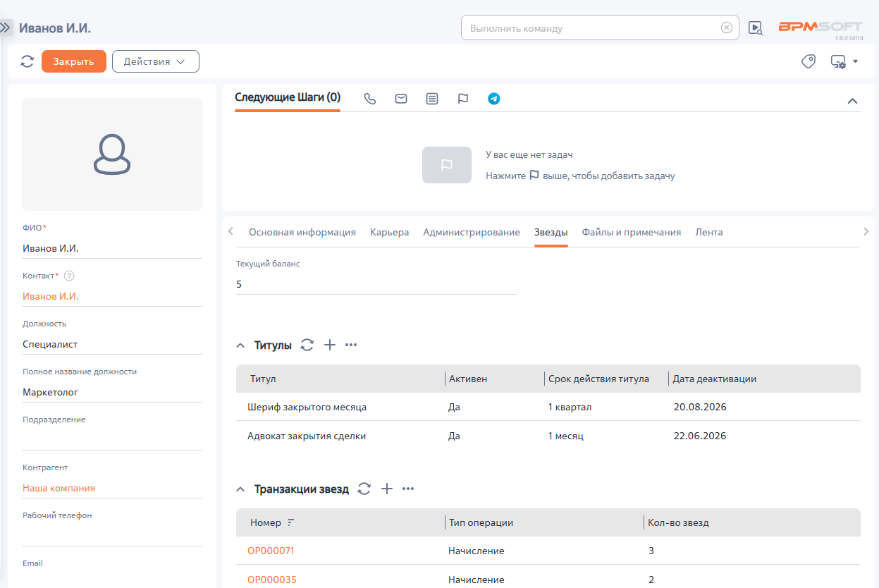This screenshot has width=879, height=588.
Task: Switch to the Карьера tab
Action: click(x=389, y=232)
